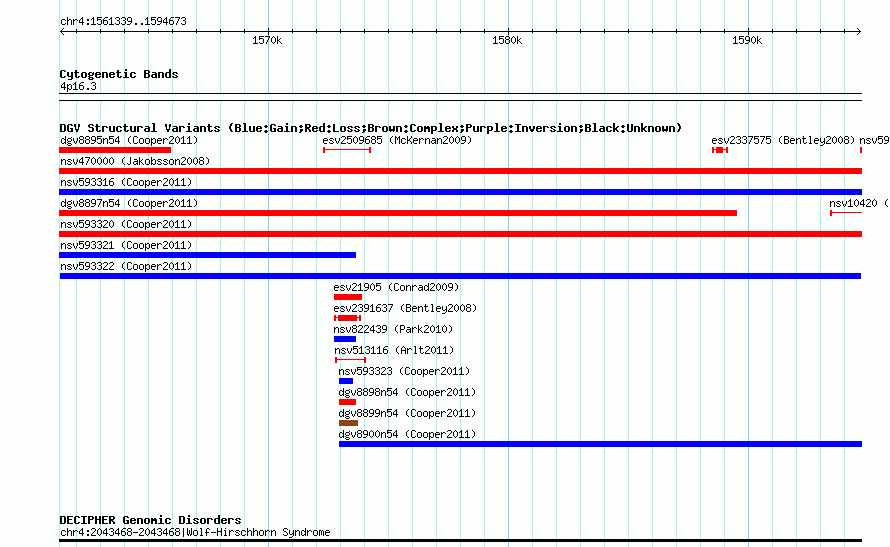
Task: Open variant dgv8899n54 (Cooper2011)
Action: click(407, 413)
